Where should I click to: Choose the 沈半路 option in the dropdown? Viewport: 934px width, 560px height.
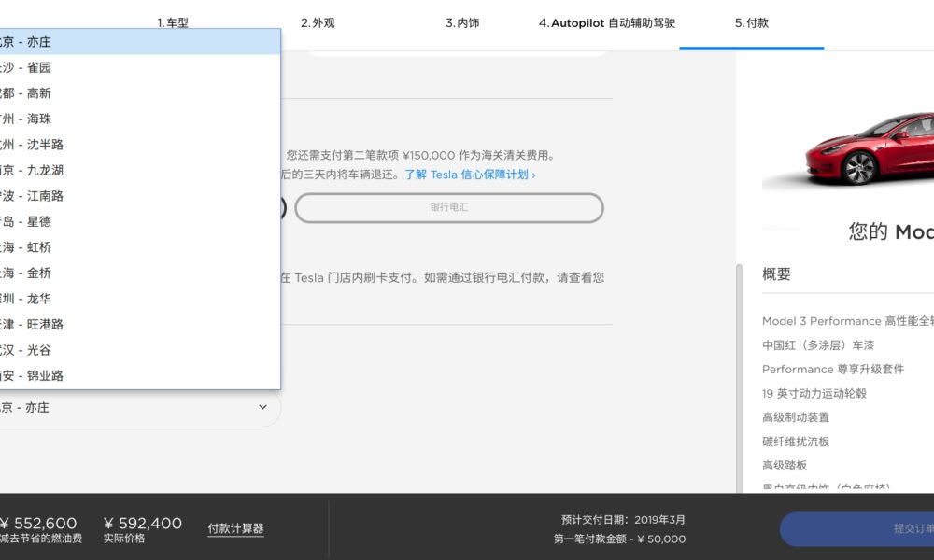pyautogui.click(x=140, y=144)
